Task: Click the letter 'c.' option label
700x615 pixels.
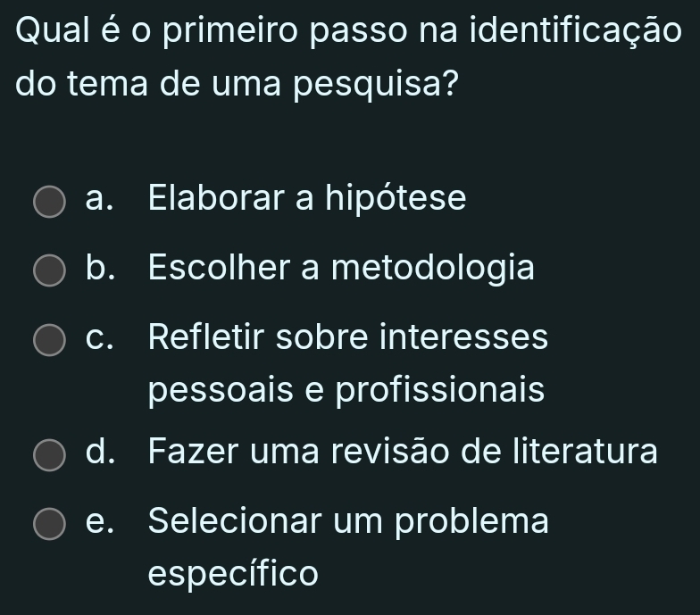Action: pos(101,338)
